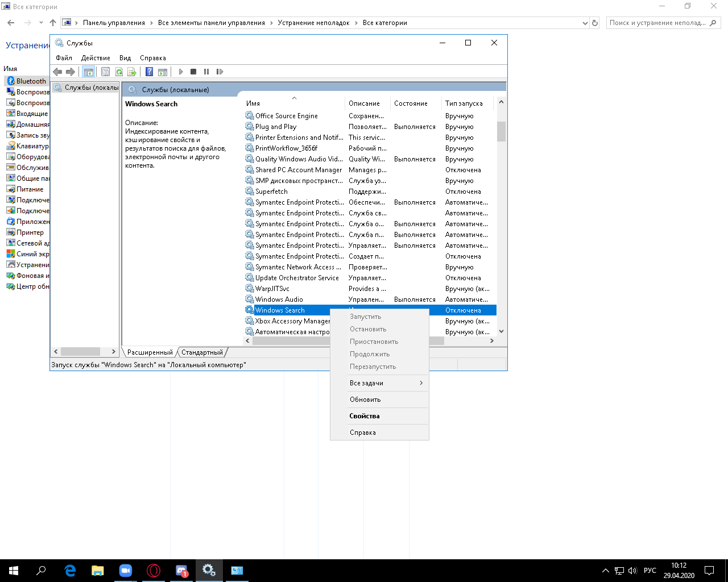Sort by Тип запуска column header

click(469, 103)
